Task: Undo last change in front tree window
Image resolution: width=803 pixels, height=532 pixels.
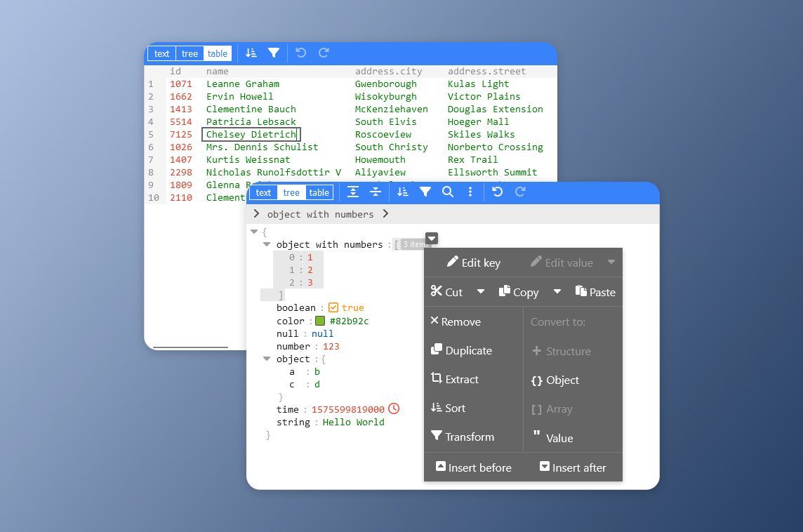Action: click(497, 192)
